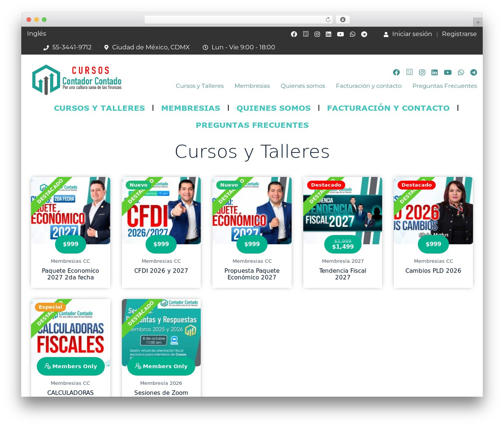Screen dimensions: 504x427
Task: Click the user icon beside Iniciar sesión
Action: 386,34
